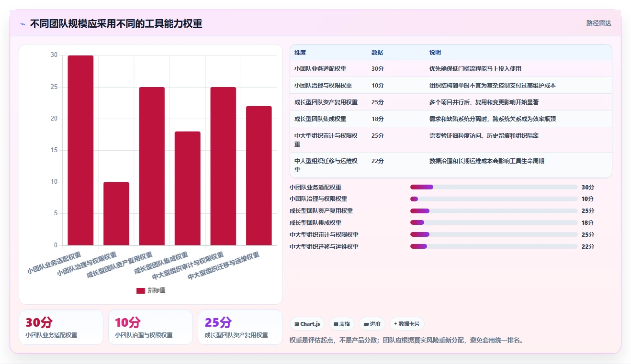Open the purple 25分 stat card
This screenshot has height=364, width=631.
click(240, 327)
